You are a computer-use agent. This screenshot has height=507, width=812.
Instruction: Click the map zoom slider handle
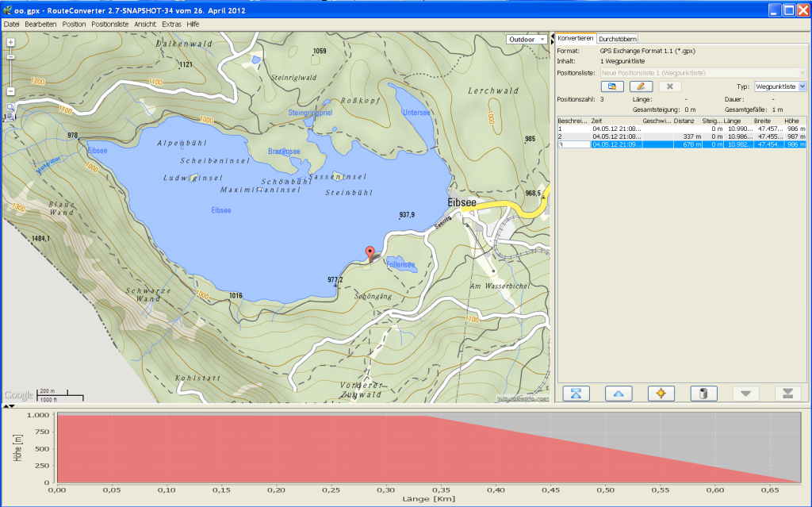tap(10, 57)
